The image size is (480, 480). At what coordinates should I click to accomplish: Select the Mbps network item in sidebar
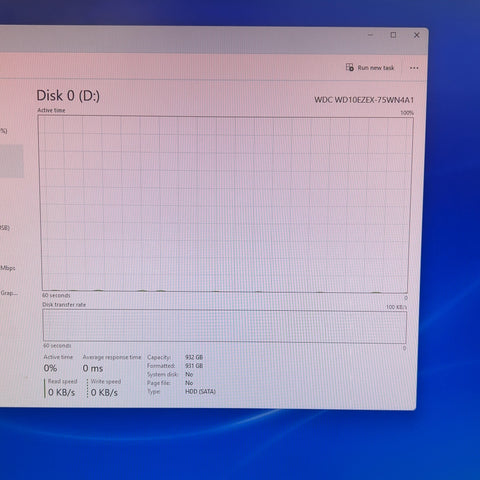[8, 268]
